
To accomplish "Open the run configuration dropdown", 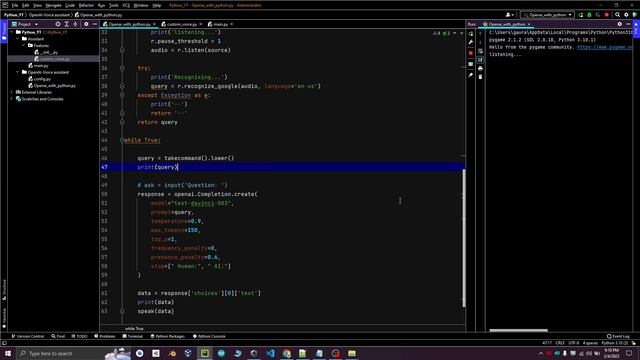I will pyautogui.click(x=547, y=15).
